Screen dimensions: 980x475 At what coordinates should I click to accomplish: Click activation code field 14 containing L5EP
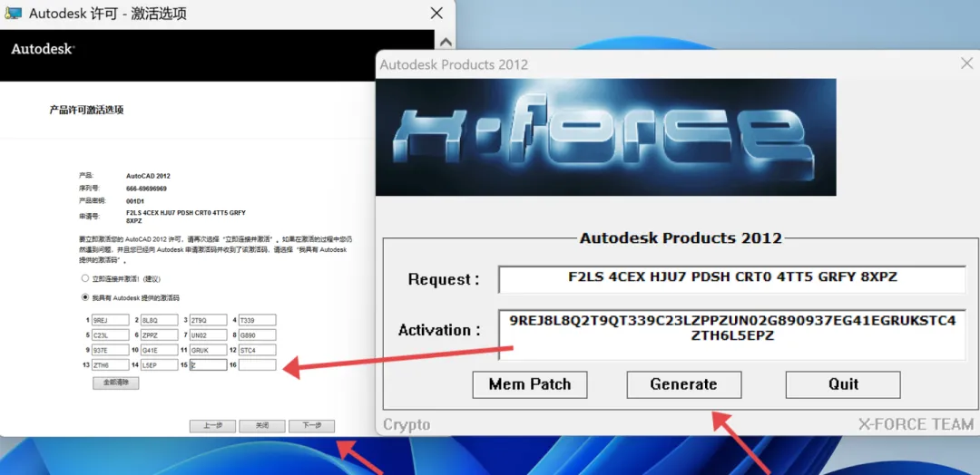(x=160, y=365)
